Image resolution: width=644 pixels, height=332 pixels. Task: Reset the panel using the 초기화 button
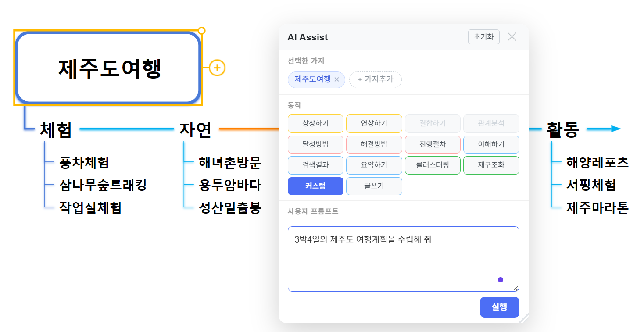(x=483, y=37)
